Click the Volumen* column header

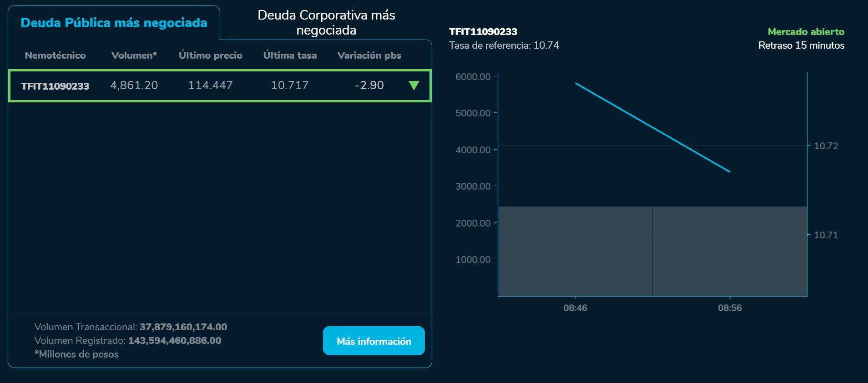(134, 55)
